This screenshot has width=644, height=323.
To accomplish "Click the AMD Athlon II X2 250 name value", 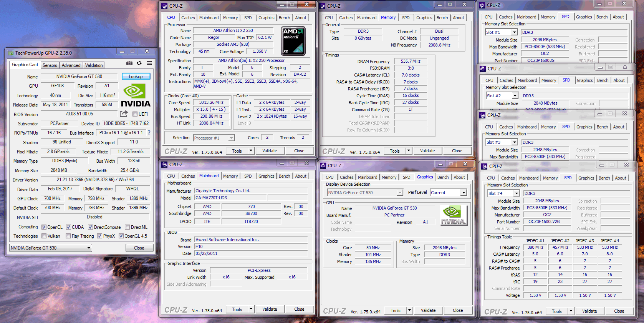I will tap(233, 30).
